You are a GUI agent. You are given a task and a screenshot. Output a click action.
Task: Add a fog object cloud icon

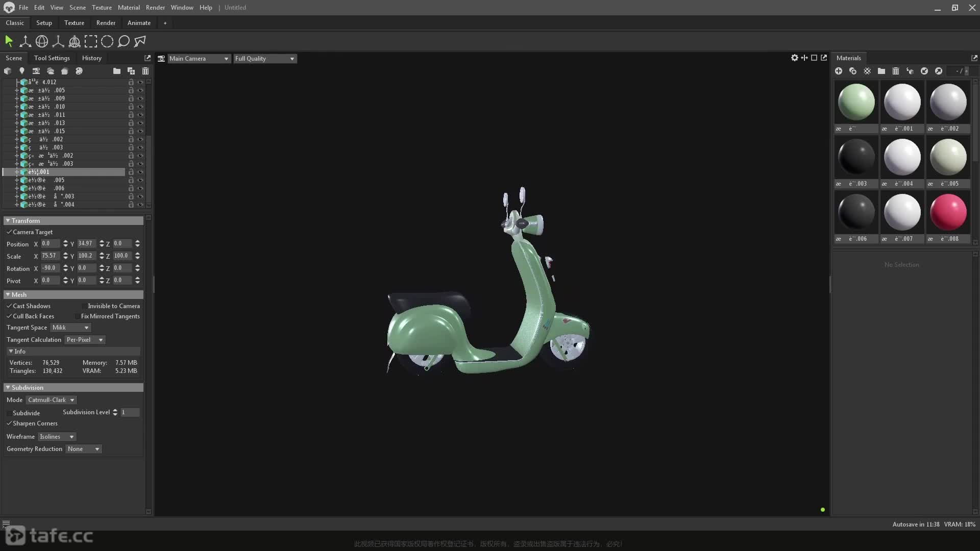(51, 71)
